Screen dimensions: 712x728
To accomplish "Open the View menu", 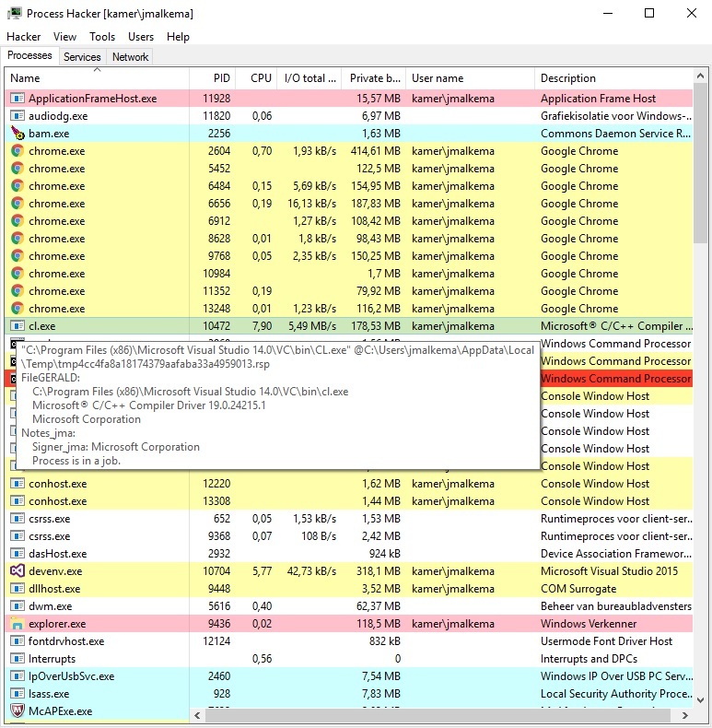I will tap(64, 37).
